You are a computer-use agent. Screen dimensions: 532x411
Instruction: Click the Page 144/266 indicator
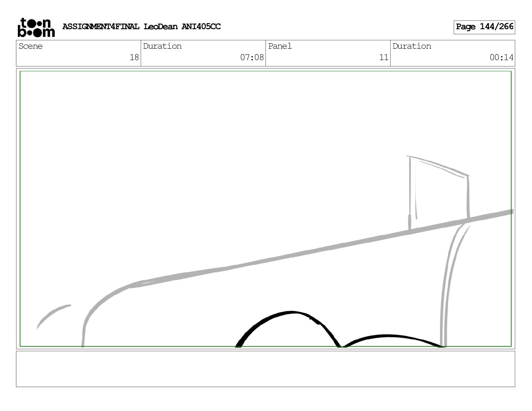(484, 27)
